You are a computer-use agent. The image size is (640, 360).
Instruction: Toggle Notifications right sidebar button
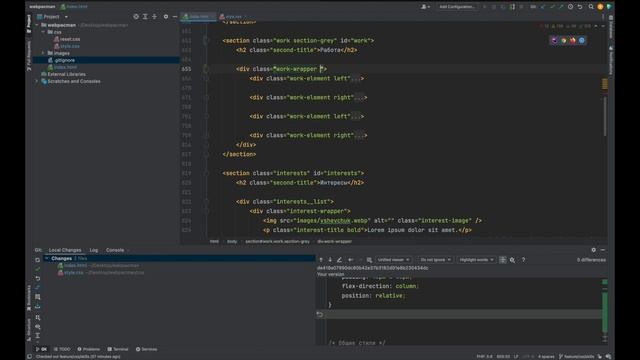611,60
